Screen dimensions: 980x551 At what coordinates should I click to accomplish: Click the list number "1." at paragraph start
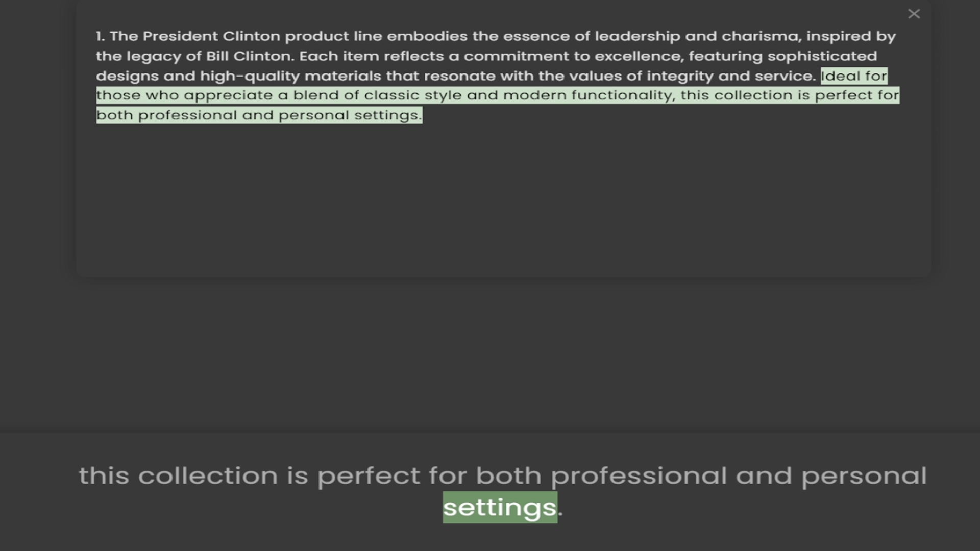100,36
